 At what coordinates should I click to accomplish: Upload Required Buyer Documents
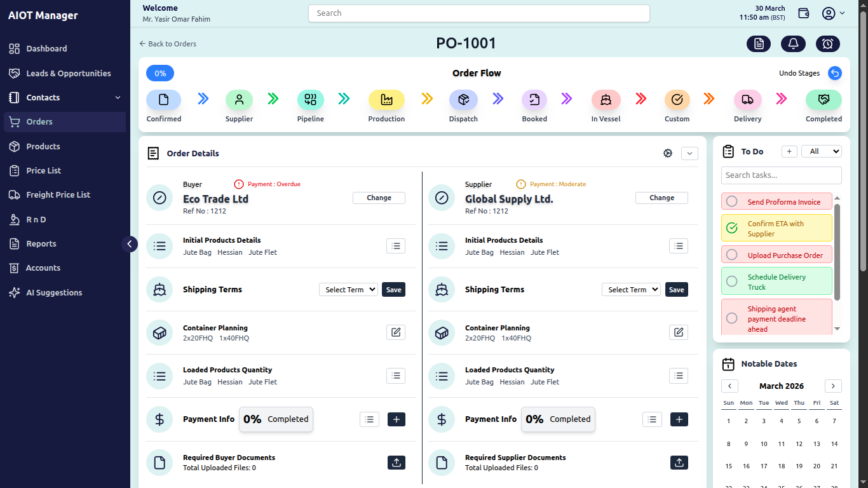[x=397, y=463]
